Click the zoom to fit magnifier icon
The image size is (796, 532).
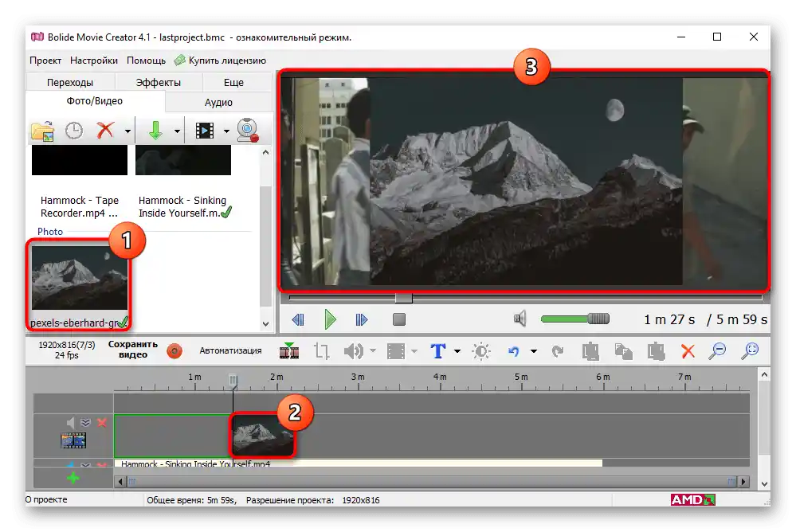coord(751,350)
